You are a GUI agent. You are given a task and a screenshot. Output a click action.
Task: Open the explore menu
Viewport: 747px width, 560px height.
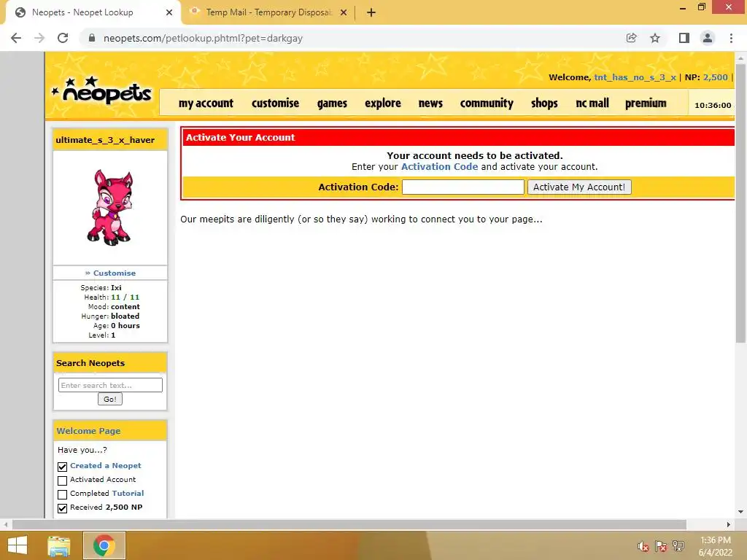coord(383,103)
